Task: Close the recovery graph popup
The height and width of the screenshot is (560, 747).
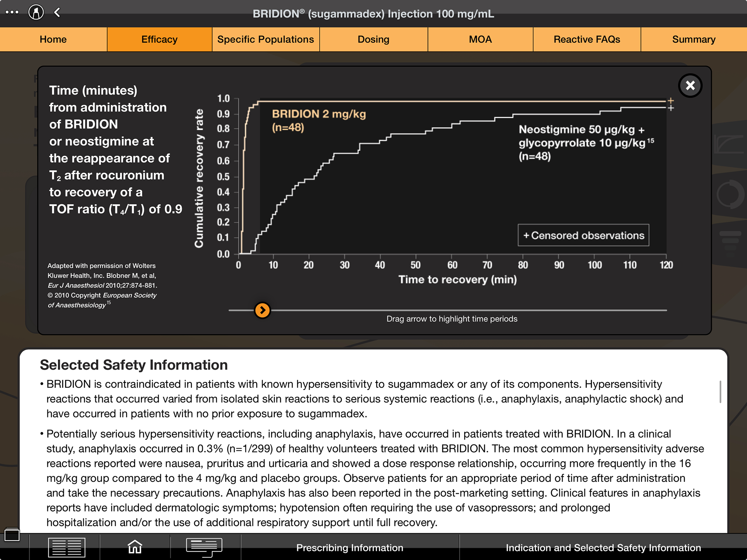Action: [x=690, y=85]
